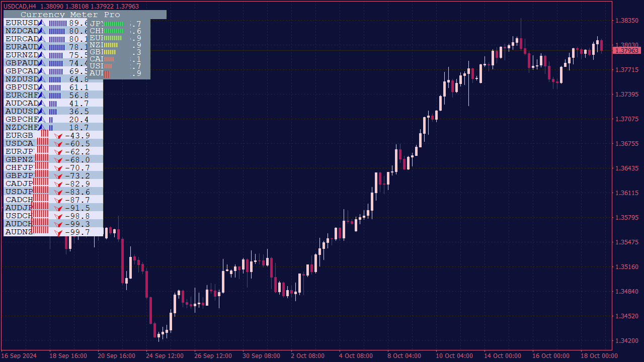Click the blue up arrow beside NZDCAD
The image size is (644, 362).
click(x=42, y=31)
